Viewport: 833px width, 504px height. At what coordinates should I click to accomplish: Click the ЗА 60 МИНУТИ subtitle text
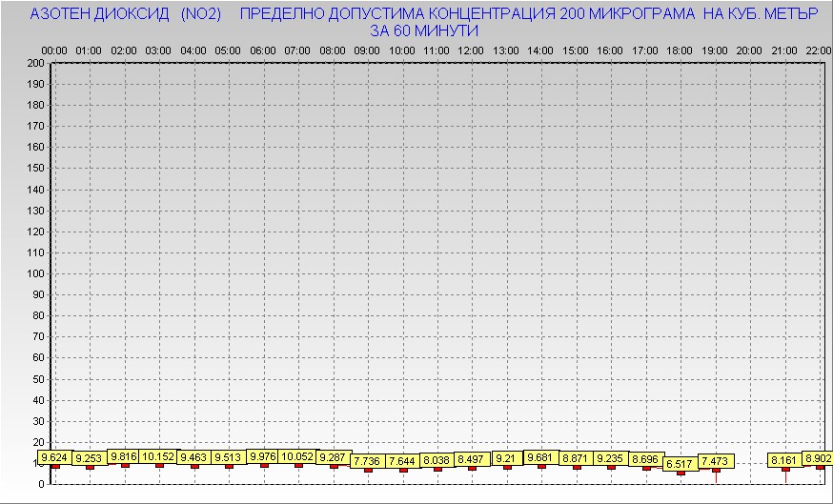click(x=423, y=31)
